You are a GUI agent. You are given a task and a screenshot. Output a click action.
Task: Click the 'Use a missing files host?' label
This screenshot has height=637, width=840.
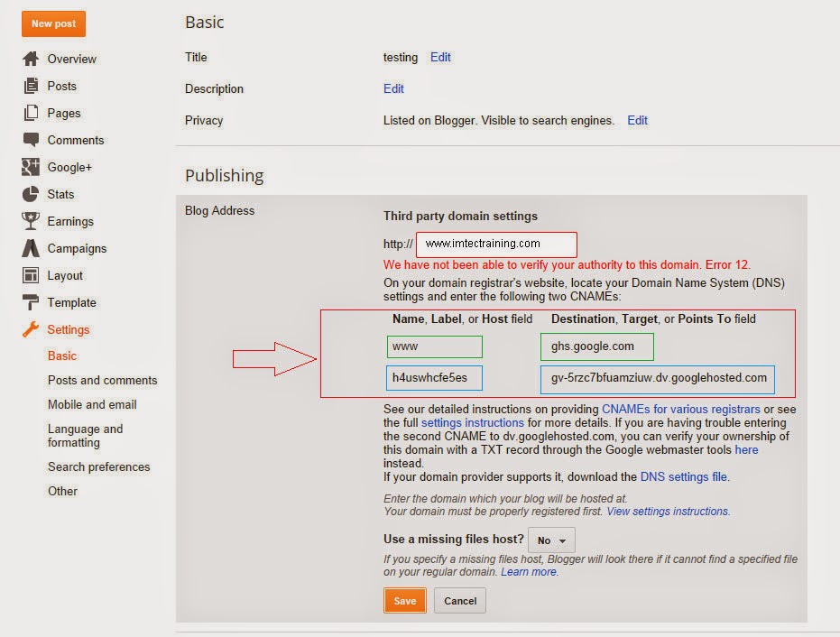pos(453,539)
